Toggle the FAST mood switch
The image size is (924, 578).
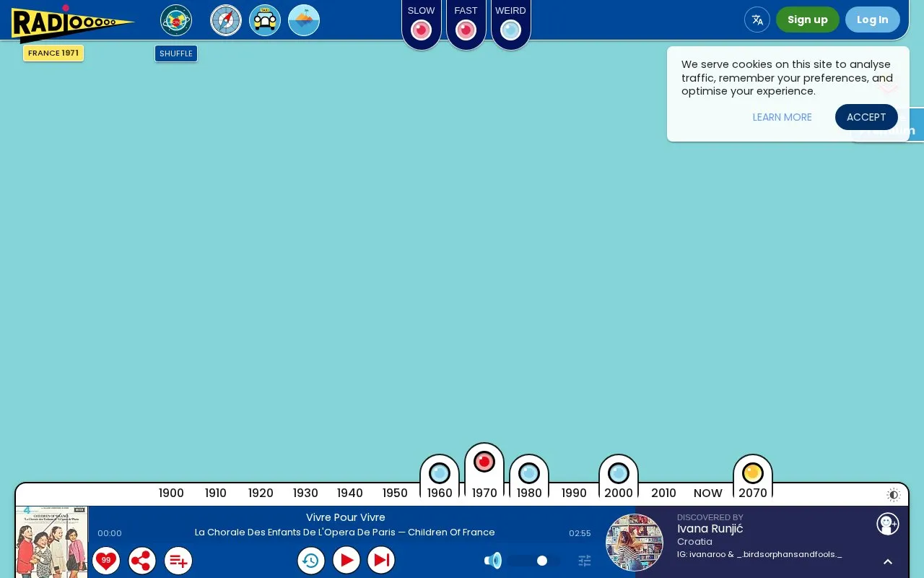point(466,30)
